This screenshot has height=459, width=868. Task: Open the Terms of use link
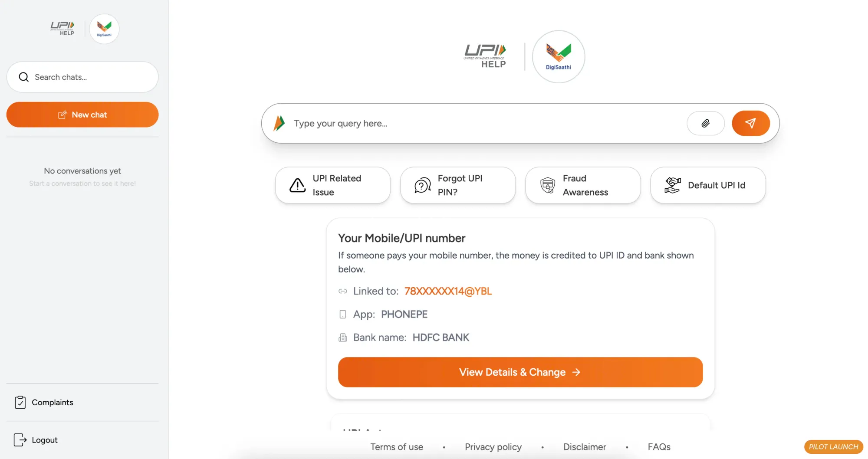397,447
